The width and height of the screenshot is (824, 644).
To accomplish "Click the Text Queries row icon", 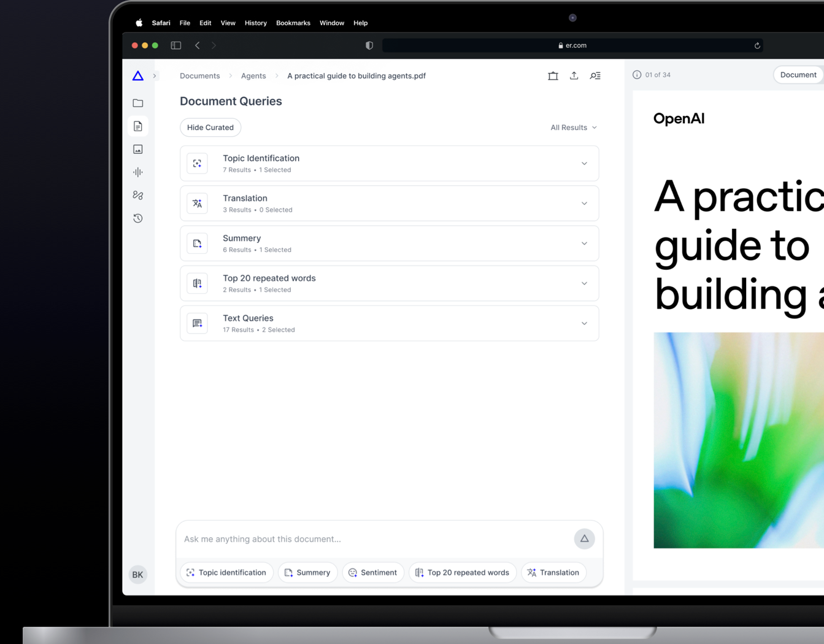I will click(197, 323).
